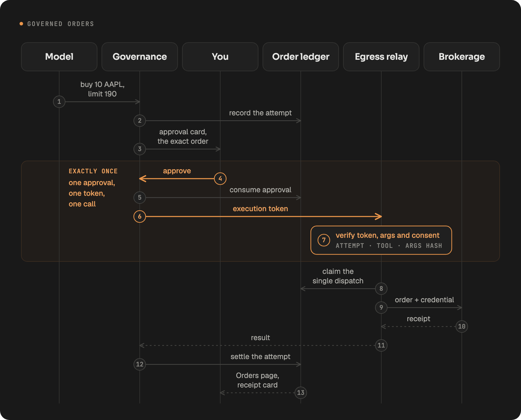The width and height of the screenshot is (521, 420).
Task: Click the GOVERNED ORDERS heading
Action: tap(60, 24)
